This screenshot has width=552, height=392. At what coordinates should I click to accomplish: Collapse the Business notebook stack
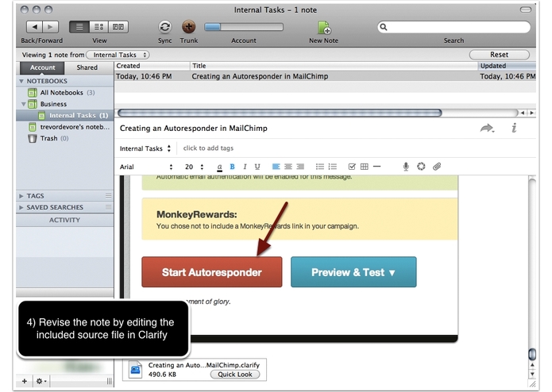pos(24,104)
